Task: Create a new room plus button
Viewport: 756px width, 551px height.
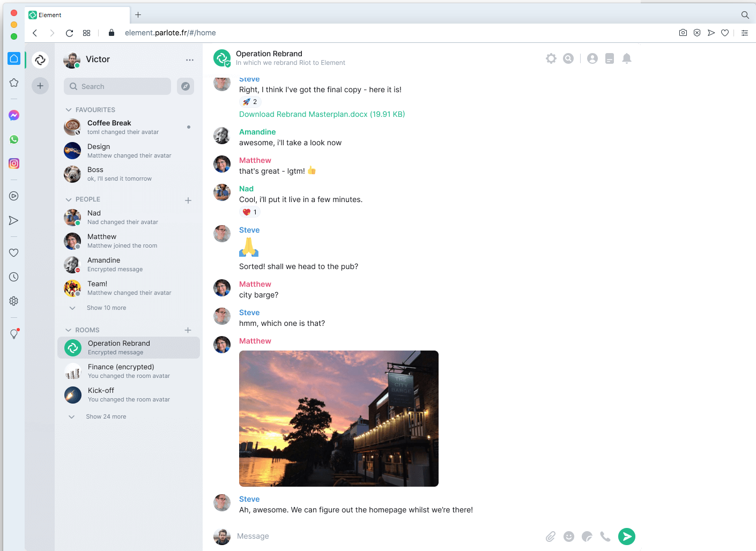Action: (188, 330)
